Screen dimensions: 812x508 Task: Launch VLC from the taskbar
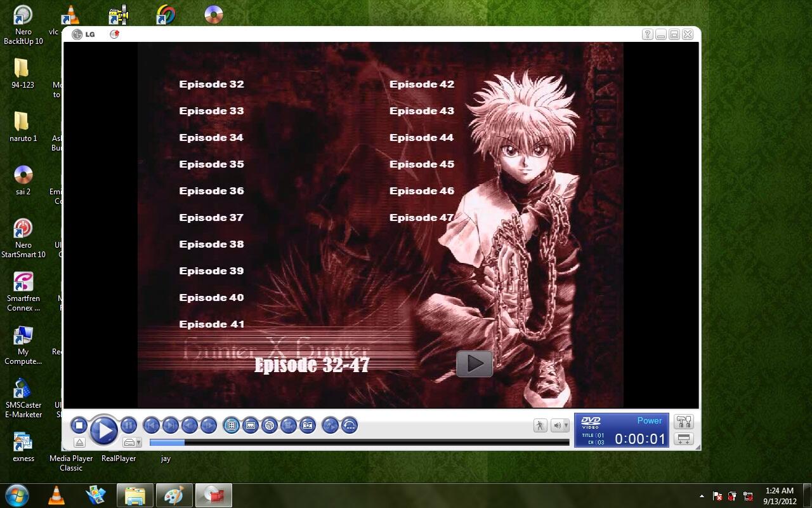(x=56, y=495)
